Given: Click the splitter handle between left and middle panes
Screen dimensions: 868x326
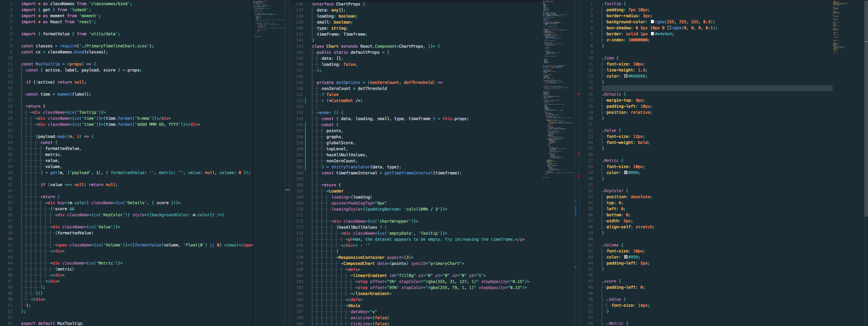Looking at the screenshot, I should pyautogui.click(x=288, y=190).
